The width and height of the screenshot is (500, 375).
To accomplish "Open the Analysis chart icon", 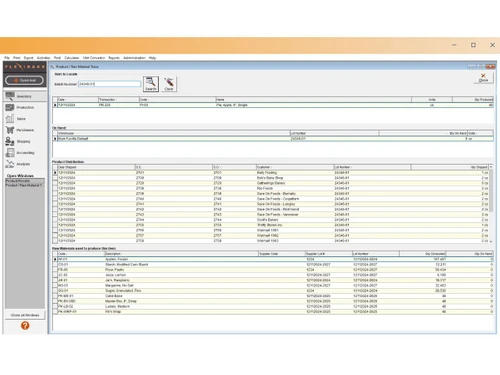I will click(10, 164).
